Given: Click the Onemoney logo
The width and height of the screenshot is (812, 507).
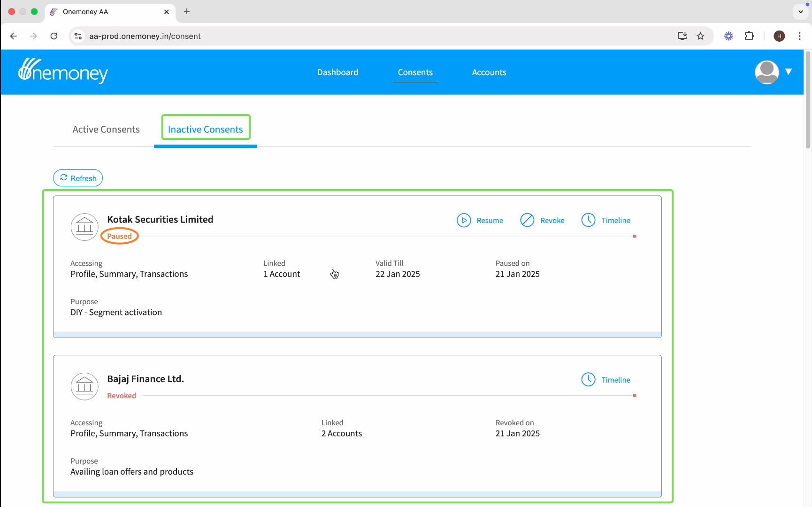Looking at the screenshot, I should point(63,71).
